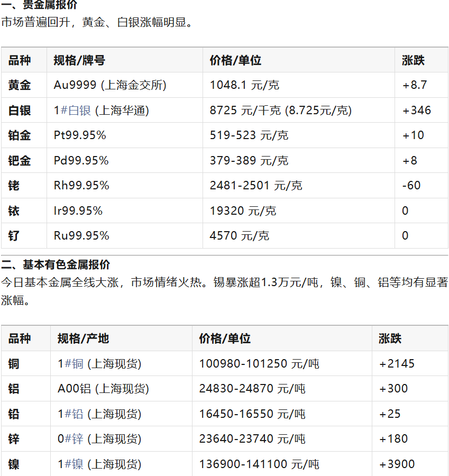
Task: Click the copper change value +2145
Action: (x=397, y=364)
